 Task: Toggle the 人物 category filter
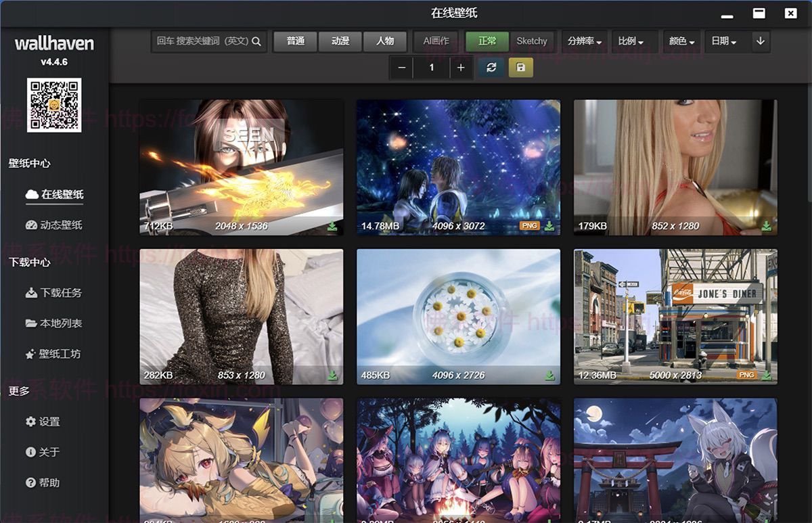(x=385, y=41)
